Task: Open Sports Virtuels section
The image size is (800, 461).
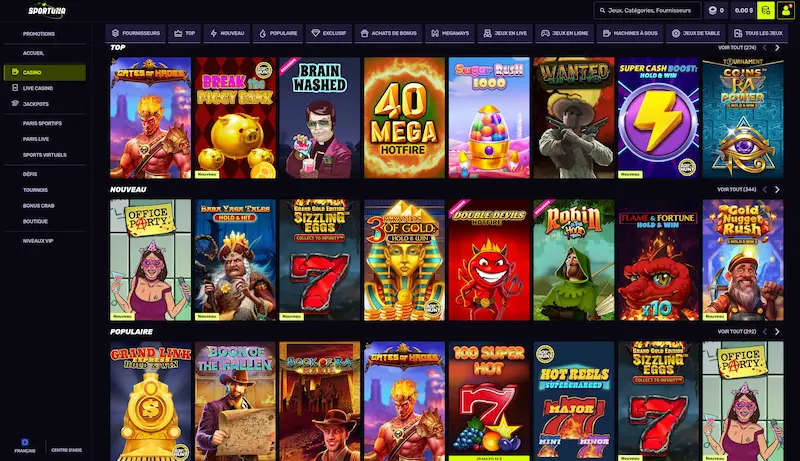Action: tap(44, 155)
